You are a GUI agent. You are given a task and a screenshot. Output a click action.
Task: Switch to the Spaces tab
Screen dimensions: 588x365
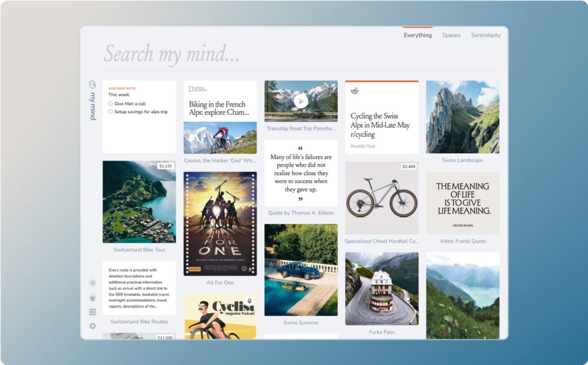451,35
